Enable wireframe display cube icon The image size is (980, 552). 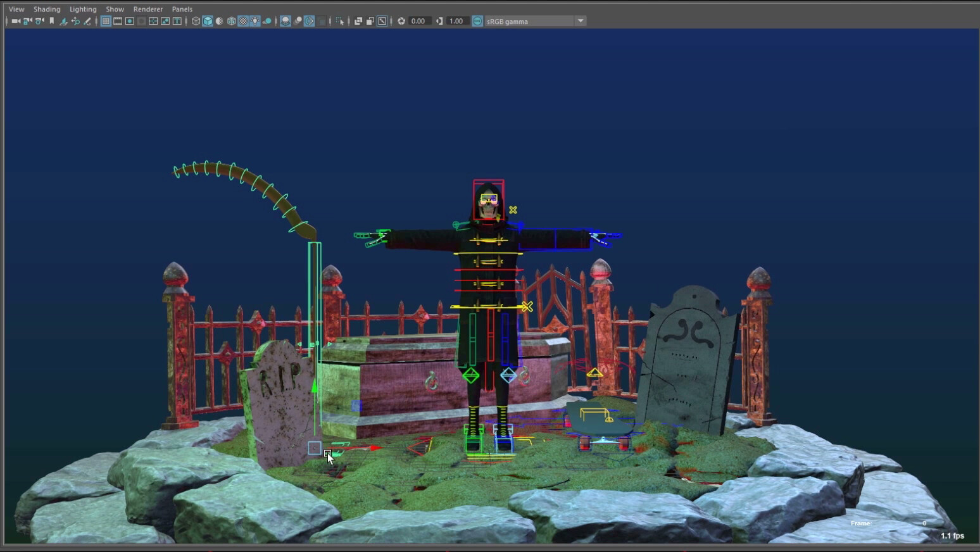pos(196,21)
